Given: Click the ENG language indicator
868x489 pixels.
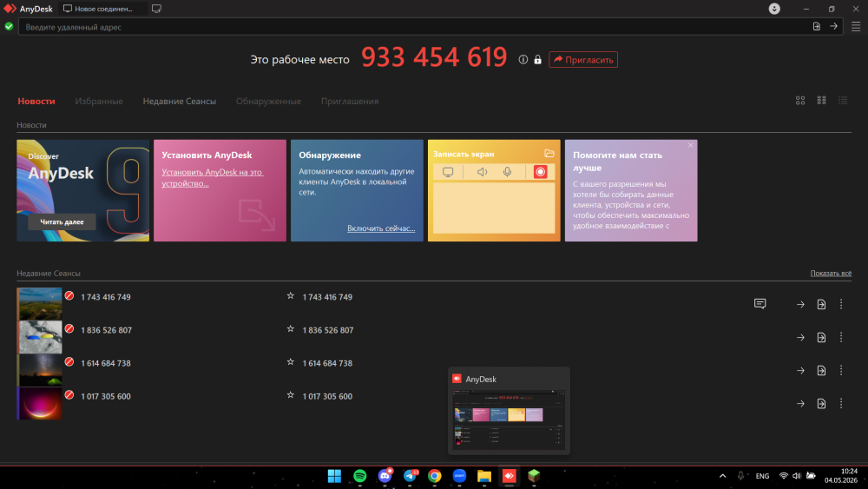Looking at the screenshot, I should coord(762,476).
